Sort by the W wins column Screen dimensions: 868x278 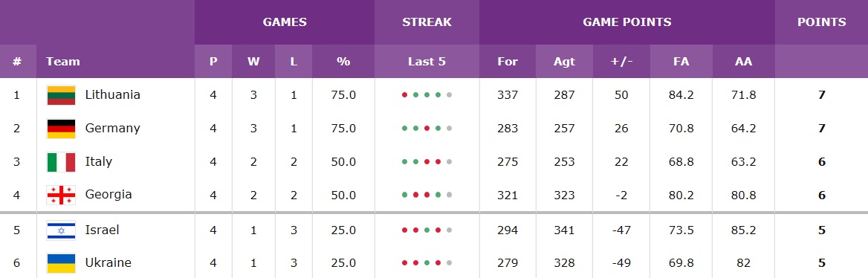coord(253,62)
